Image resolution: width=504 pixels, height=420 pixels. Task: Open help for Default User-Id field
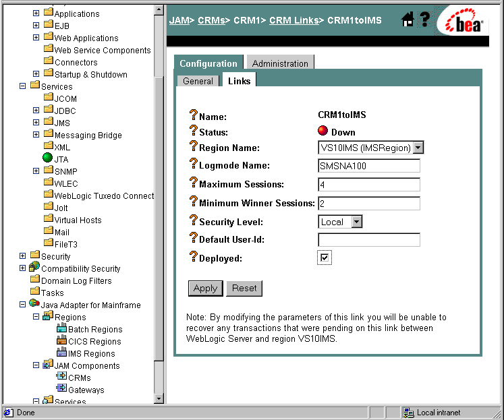coord(193,237)
